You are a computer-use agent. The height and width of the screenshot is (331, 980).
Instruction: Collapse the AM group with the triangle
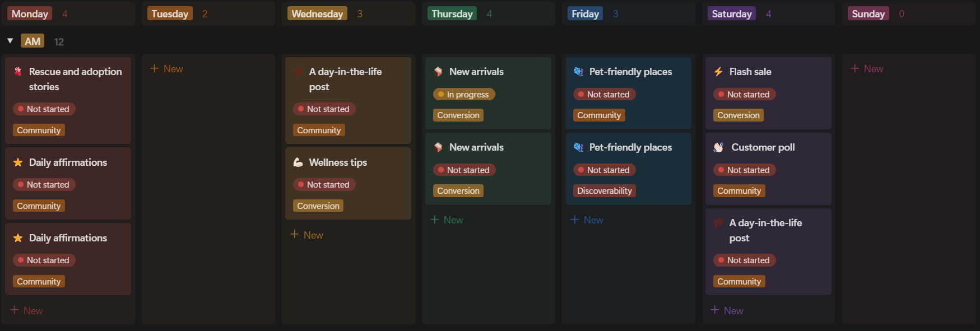pyautogui.click(x=10, y=41)
